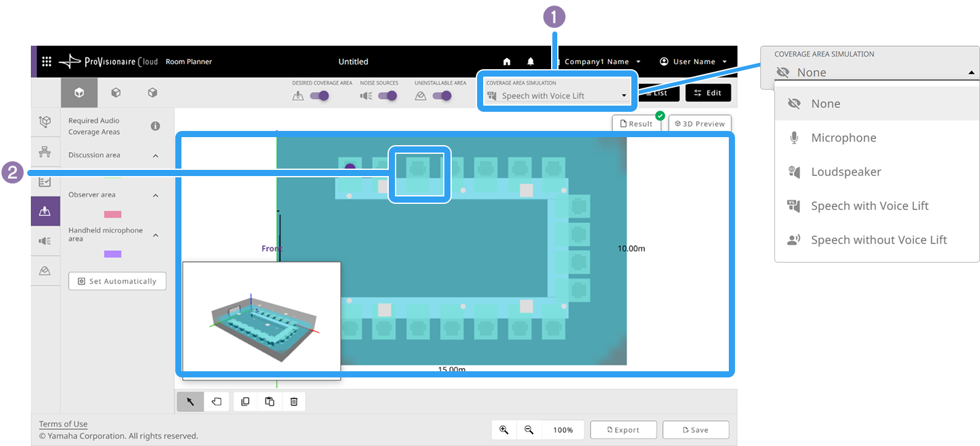Click the Untitled project title
This screenshot has height=446, width=980.
[353, 62]
